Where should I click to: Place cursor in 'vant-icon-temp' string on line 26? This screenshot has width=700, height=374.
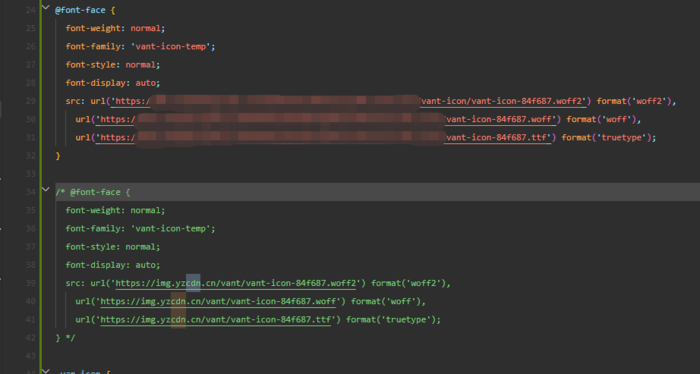[x=171, y=46]
